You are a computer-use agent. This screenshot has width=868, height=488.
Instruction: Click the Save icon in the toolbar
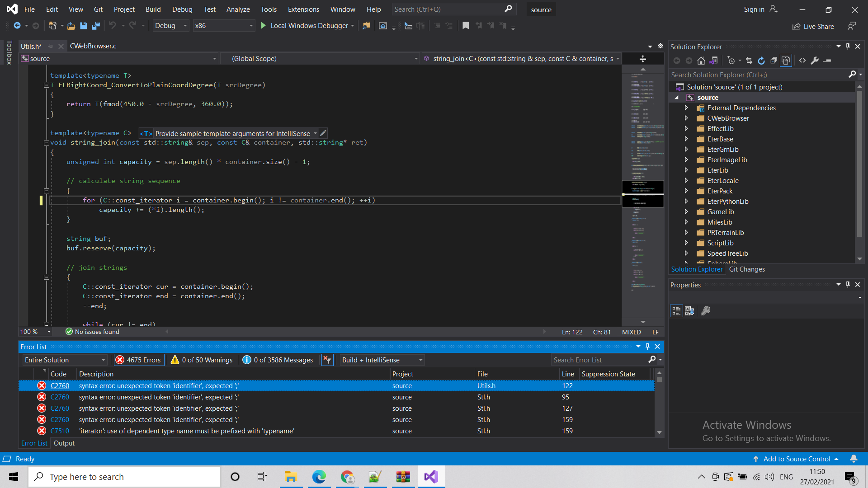[83, 26]
